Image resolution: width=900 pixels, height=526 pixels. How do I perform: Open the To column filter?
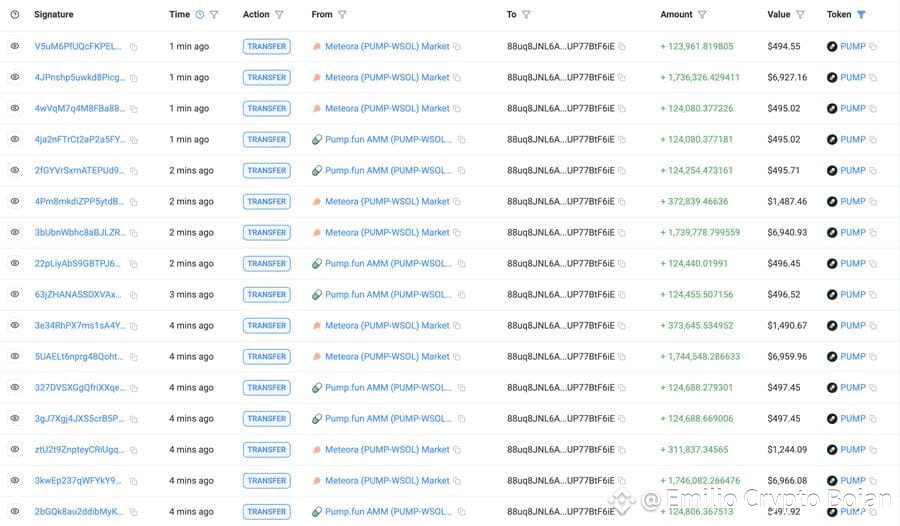526,14
